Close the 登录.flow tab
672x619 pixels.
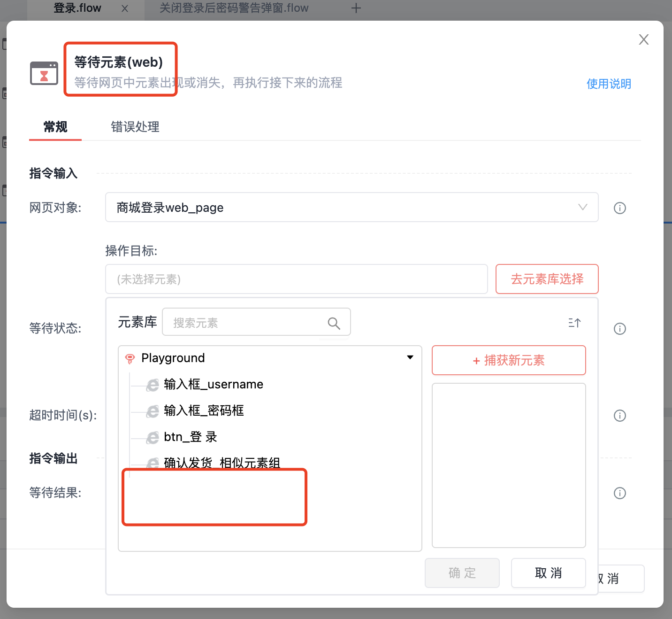125,8
